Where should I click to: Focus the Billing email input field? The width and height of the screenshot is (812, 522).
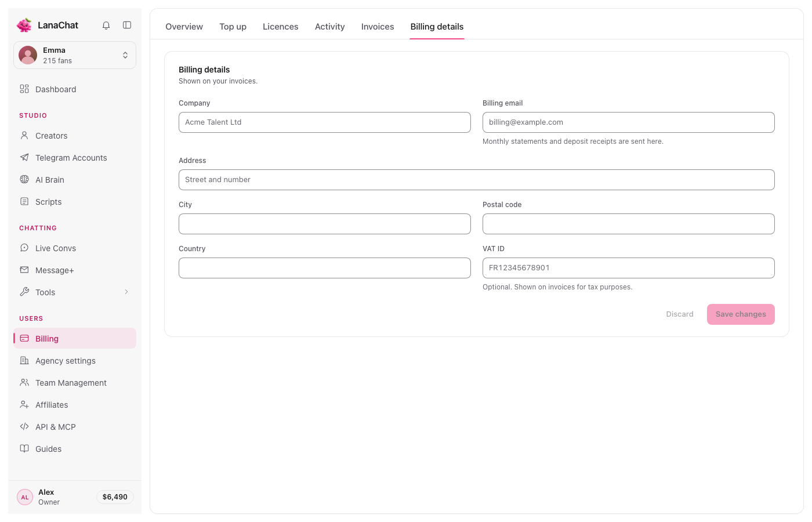coord(629,122)
